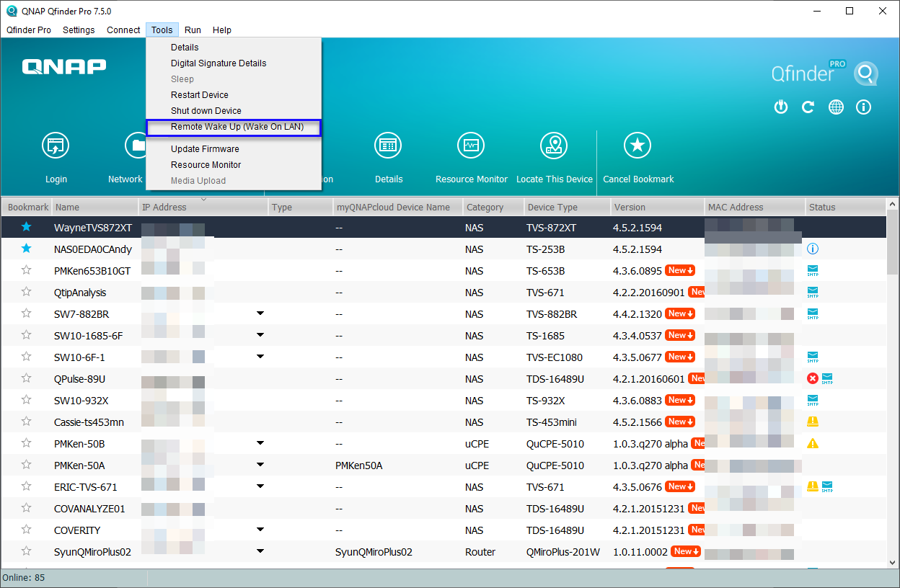The image size is (900, 588).
Task: Expand the IP address arrow for COVERITY
Action: pyautogui.click(x=260, y=530)
